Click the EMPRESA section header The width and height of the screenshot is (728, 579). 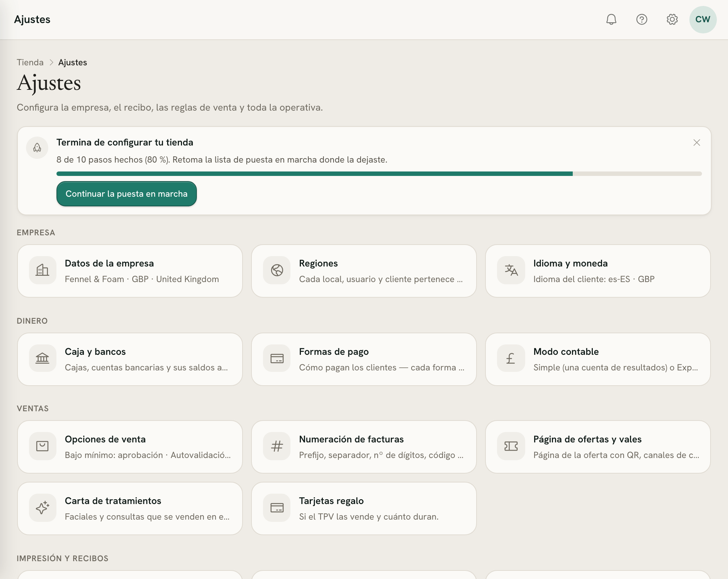click(x=36, y=233)
